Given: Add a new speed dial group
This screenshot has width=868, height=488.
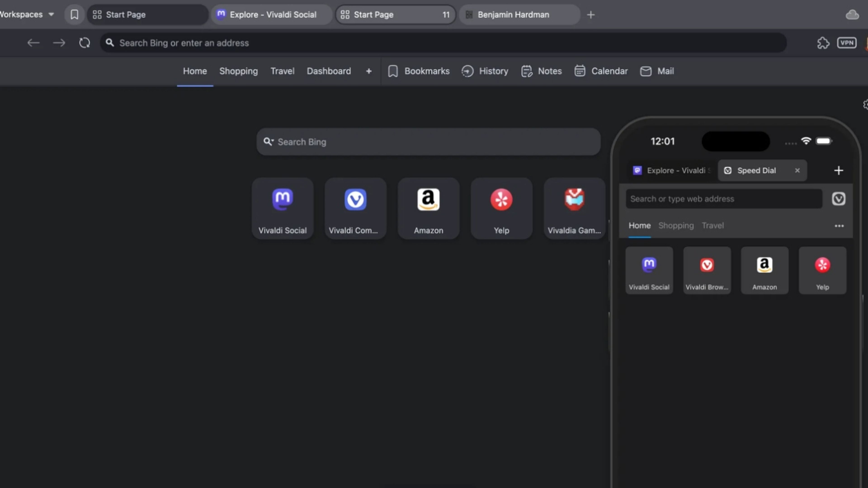Looking at the screenshot, I should tap(369, 71).
